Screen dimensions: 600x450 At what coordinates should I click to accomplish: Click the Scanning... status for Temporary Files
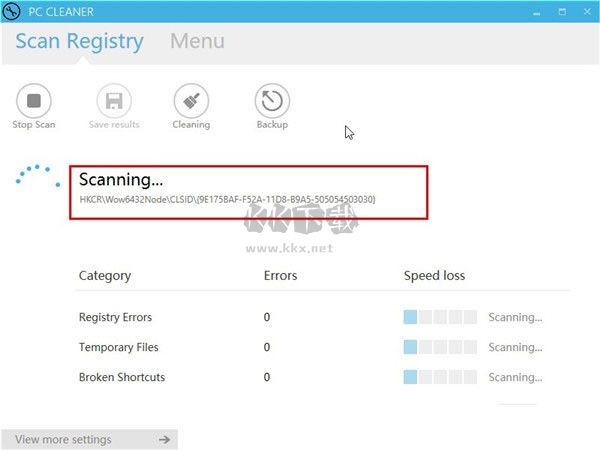(515, 347)
